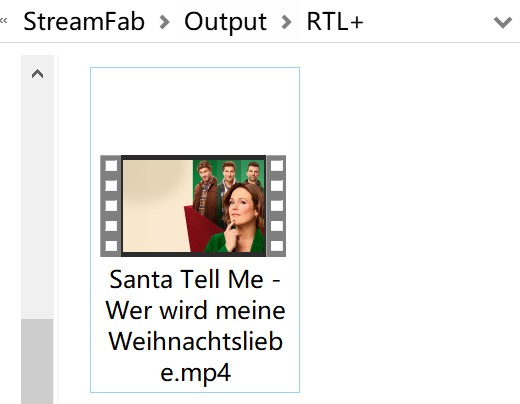
Task: Navigate to the StreamFab breadcrumb folder
Action: click(x=84, y=22)
